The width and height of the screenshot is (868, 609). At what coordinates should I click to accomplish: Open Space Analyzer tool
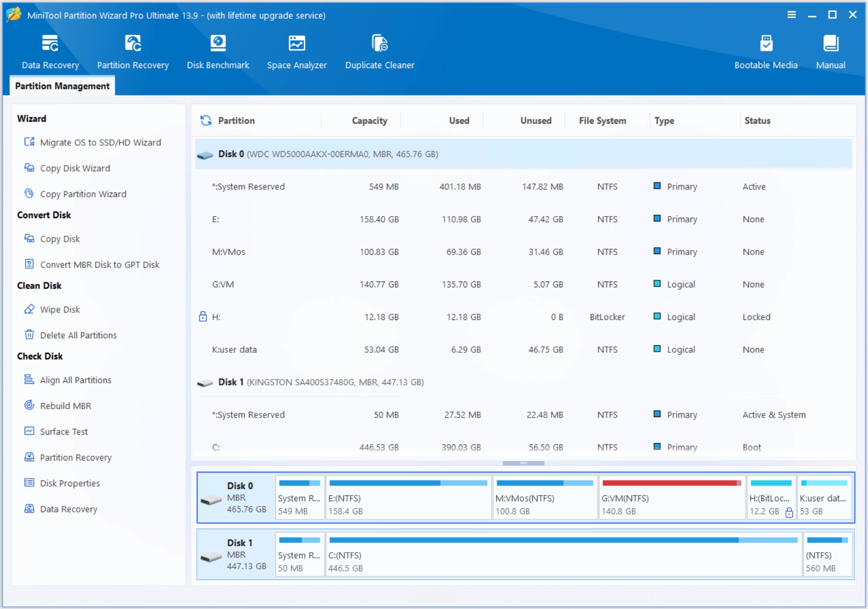pyautogui.click(x=297, y=51)
